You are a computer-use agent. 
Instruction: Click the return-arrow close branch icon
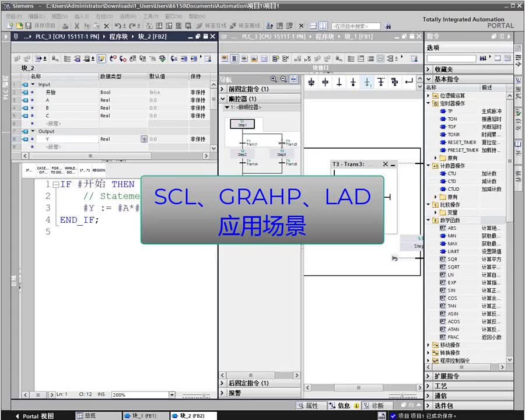tap(409, 82)
